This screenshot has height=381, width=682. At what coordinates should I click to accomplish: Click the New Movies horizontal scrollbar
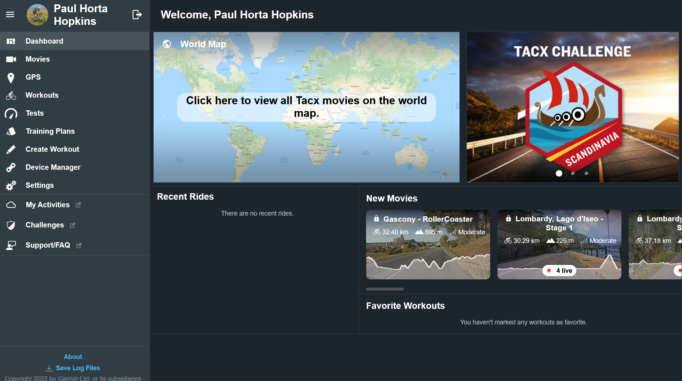coord(385,289)
